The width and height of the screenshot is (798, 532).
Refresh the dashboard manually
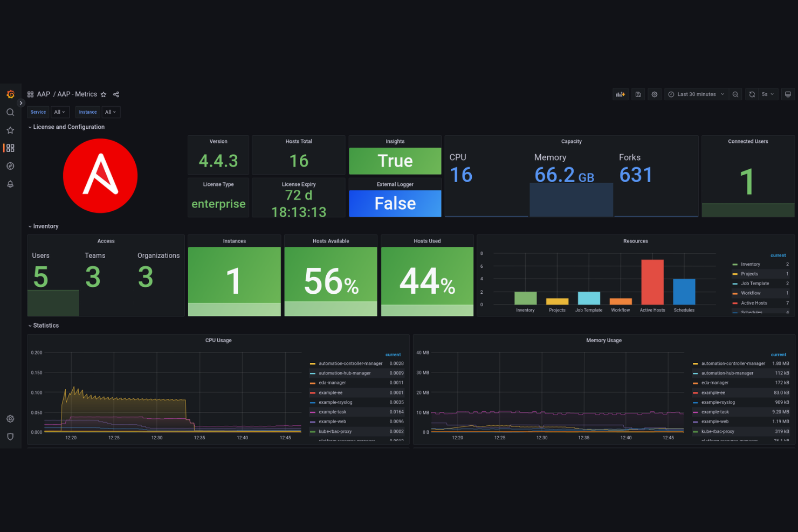click(x=752, y=94)
